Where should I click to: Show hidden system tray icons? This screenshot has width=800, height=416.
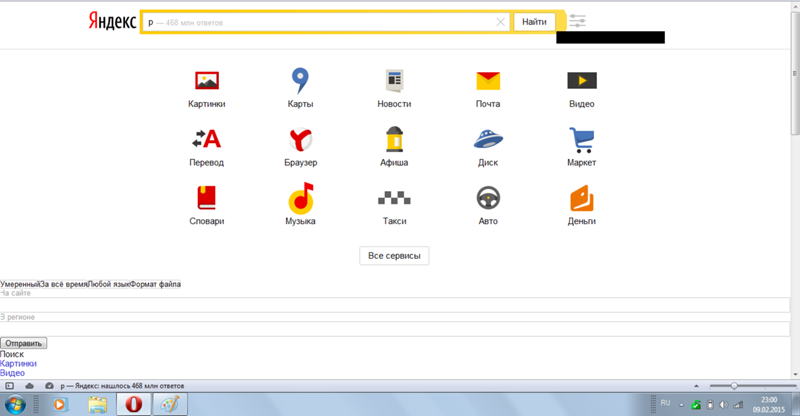[681, 405]
